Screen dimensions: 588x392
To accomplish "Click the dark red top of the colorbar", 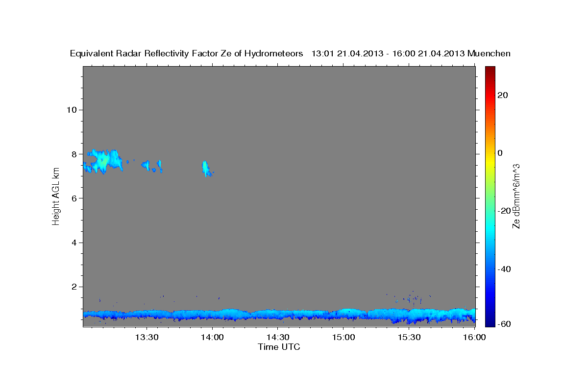I will [x=490, y=70].
